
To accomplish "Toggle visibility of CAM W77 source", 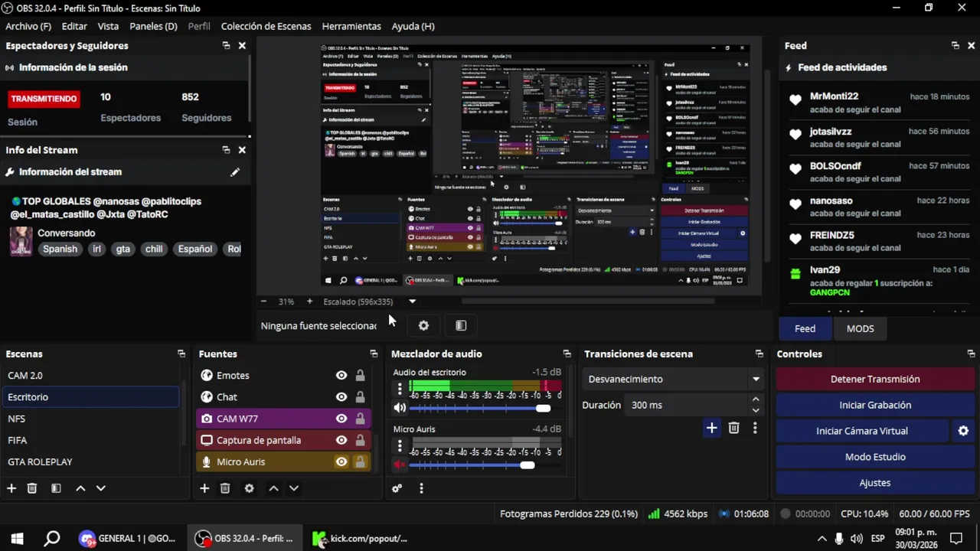I will click(341, 419).
